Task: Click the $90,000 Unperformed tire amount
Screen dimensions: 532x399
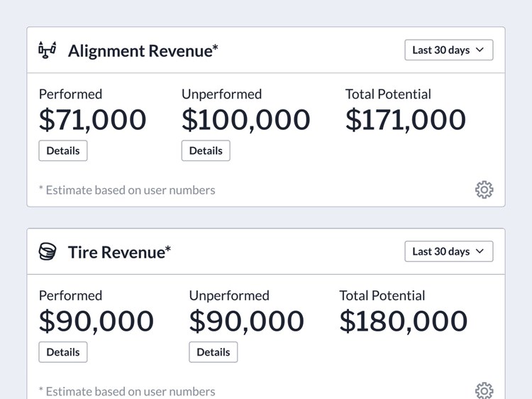Action: pos(246,321)
